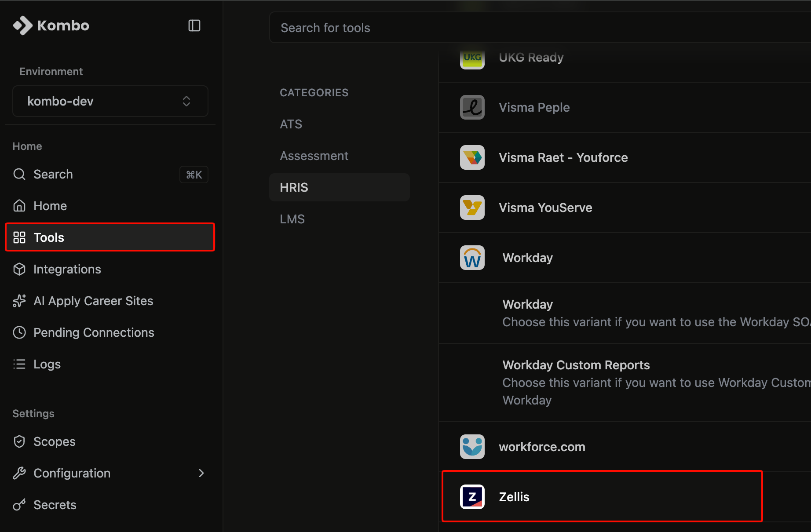
Task: Choose the Workday SOAP variant
Action: click(625, 313)
